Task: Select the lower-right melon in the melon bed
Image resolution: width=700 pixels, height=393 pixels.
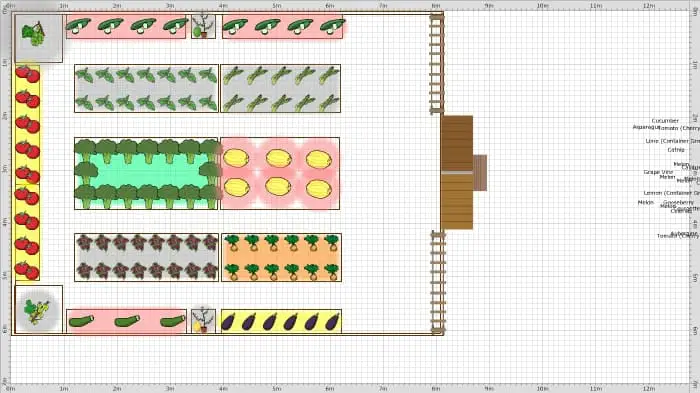Action: click(x=318, y=189)
